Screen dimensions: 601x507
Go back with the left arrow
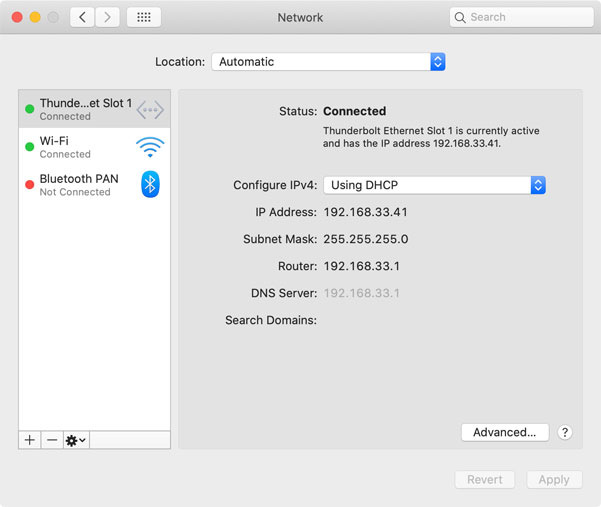pos(82,18)
